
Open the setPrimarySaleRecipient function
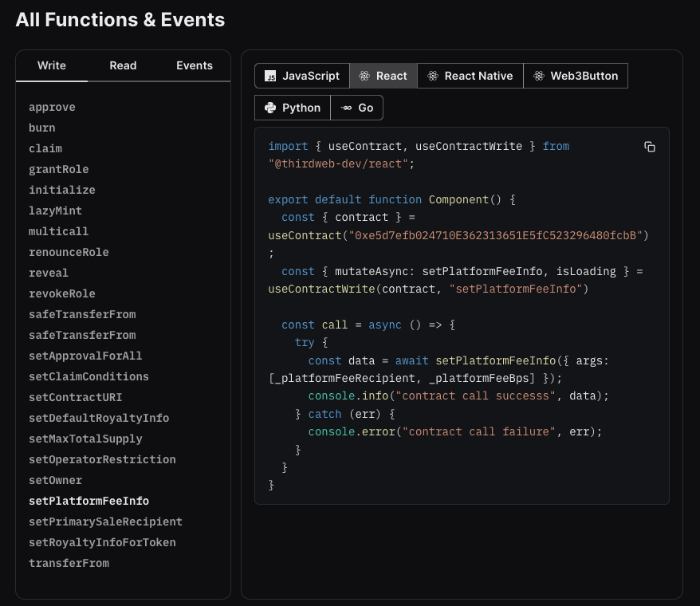pyautogui.click(x=106, y=521)
